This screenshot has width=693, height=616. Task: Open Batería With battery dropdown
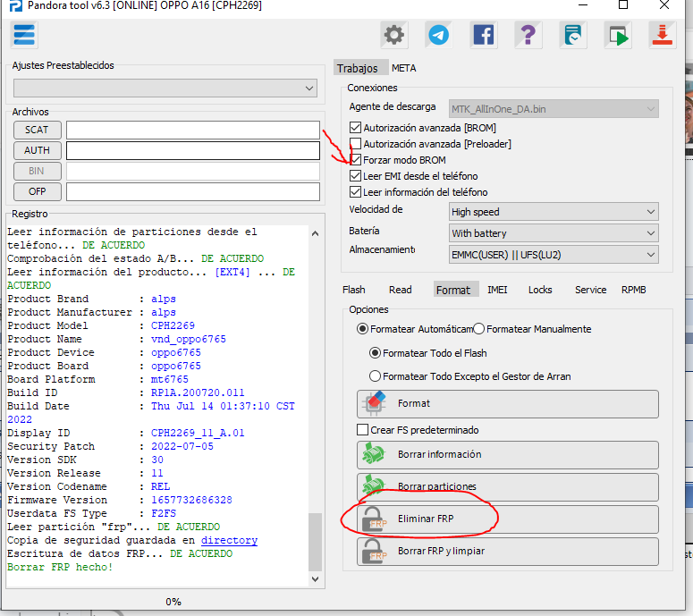coord(554,232)
